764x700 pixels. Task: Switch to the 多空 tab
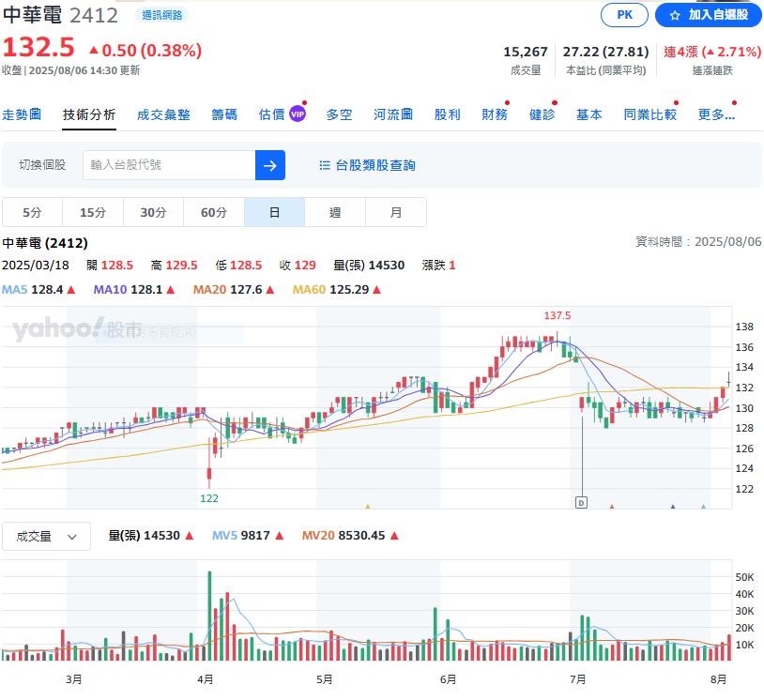pos(339,114)
